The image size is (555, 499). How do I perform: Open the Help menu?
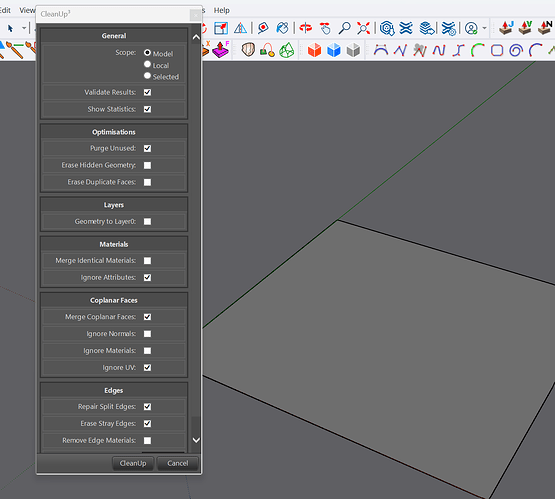pyautogui.click(x=222, y=10)
